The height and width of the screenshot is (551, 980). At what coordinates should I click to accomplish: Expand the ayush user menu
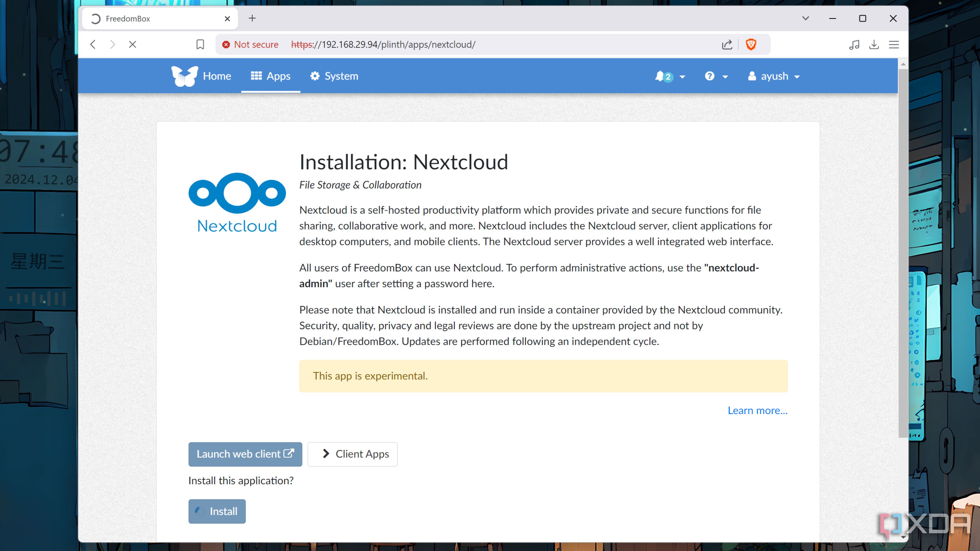pos(774,77)
